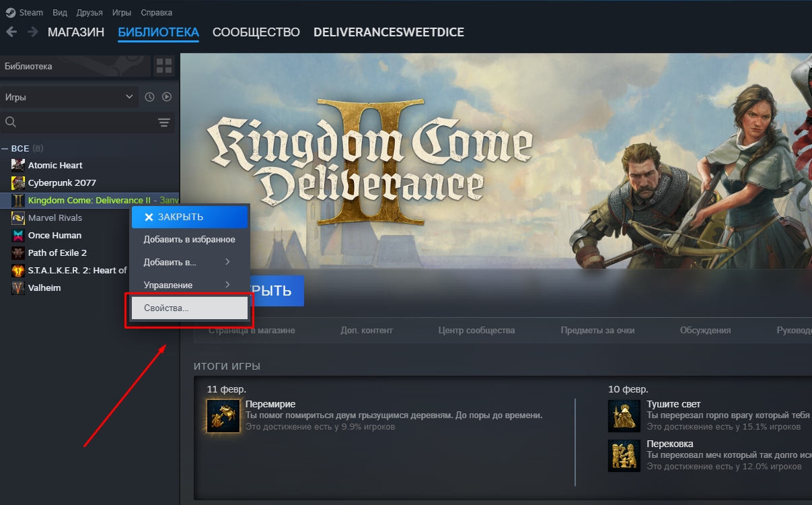Toggle the ready-to-play filter icon
Viewport: 812px width, 505px height.
[167, 97]
